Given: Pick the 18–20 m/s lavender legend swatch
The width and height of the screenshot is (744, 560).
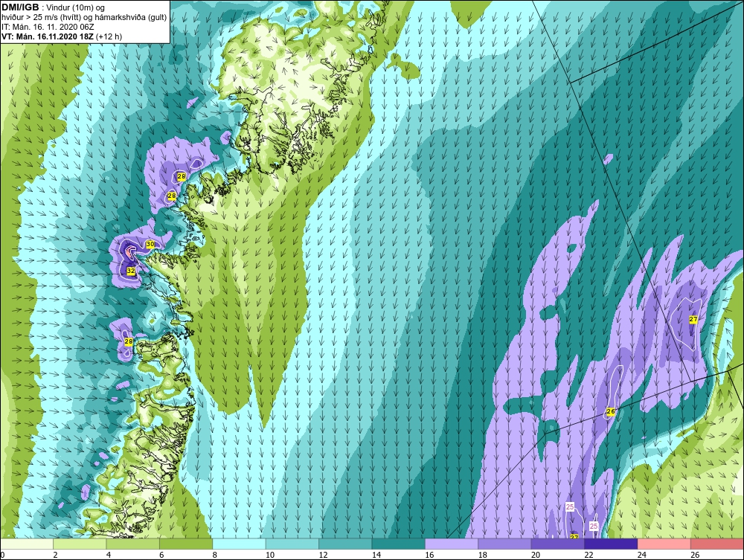Looking at the screenshot, I should click(x=505, y=544).
